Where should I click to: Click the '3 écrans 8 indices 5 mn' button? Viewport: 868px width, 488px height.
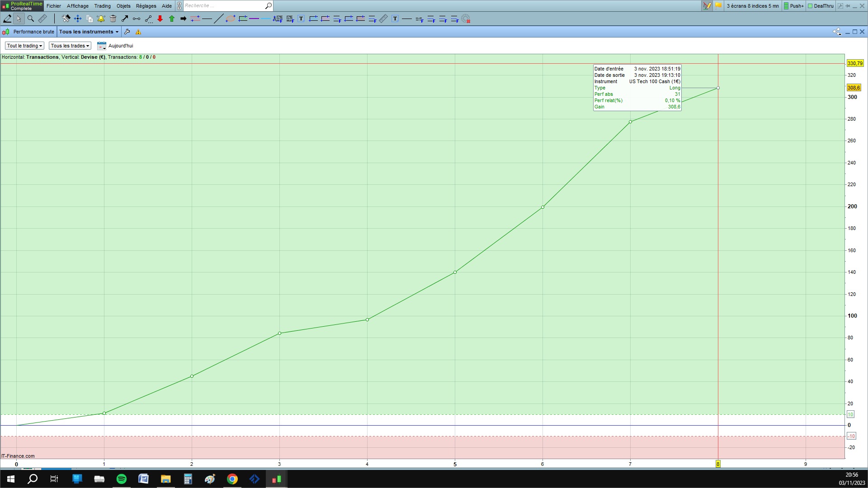752,6
